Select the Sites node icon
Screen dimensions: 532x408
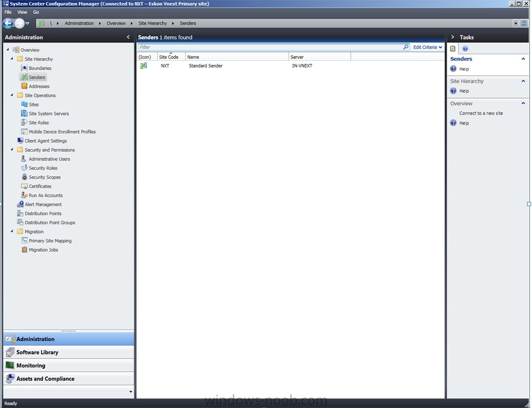(24, 104)
